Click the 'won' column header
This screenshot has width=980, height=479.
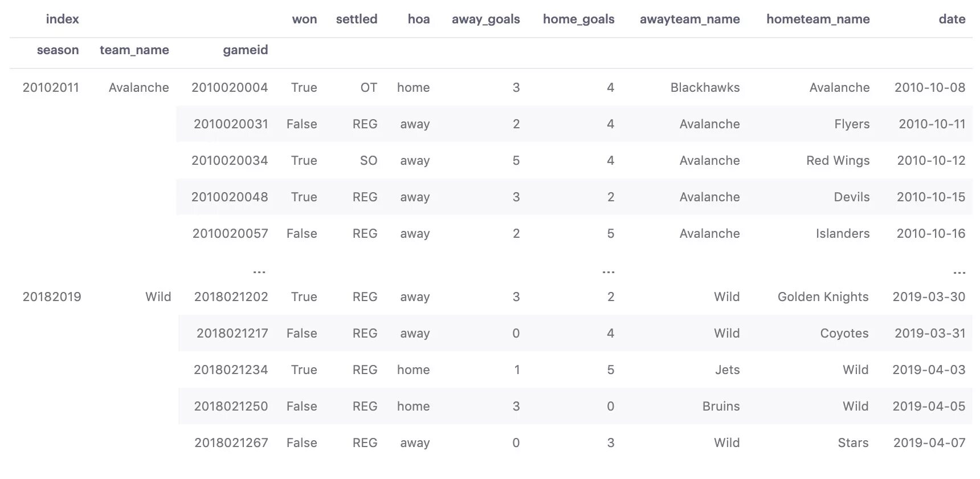304,19
